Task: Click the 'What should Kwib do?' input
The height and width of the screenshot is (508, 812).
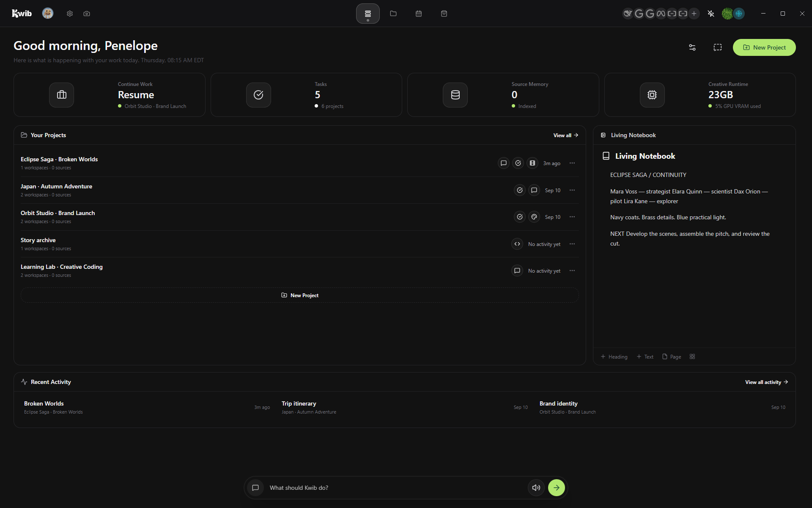Action: 395,488
